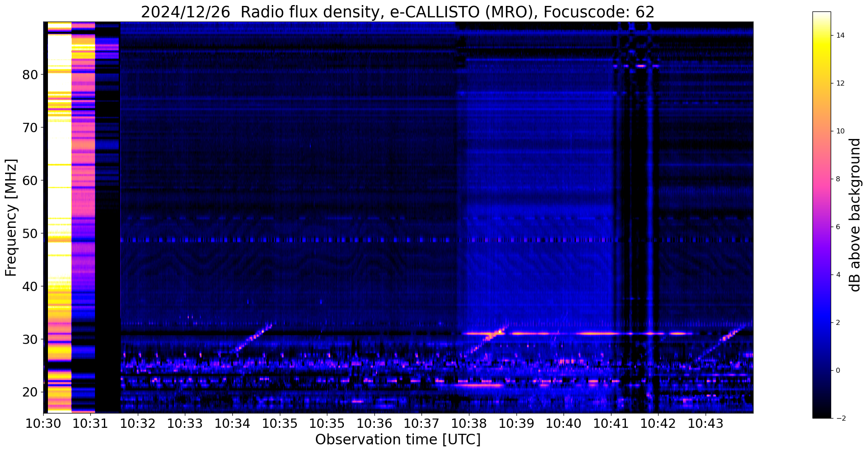Click the colorbar tick value 4
The height and width of the screenshot is (452, 868).
pos(837,275)
